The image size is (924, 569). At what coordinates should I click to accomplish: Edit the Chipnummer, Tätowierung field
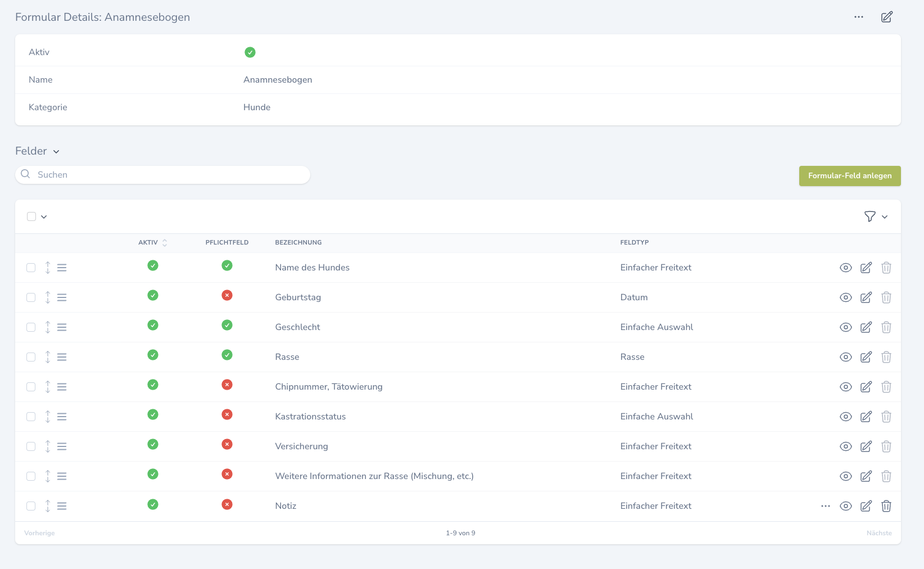[866, 387]
